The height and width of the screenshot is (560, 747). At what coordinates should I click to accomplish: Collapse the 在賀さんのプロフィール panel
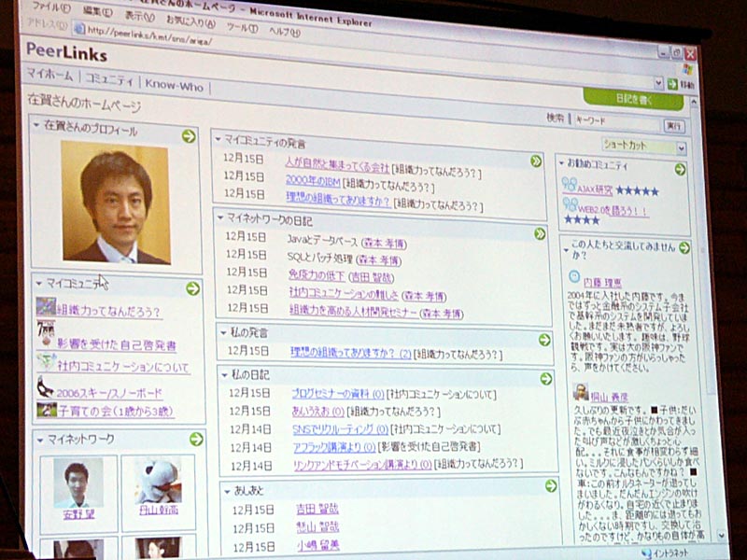coord(36,125)
